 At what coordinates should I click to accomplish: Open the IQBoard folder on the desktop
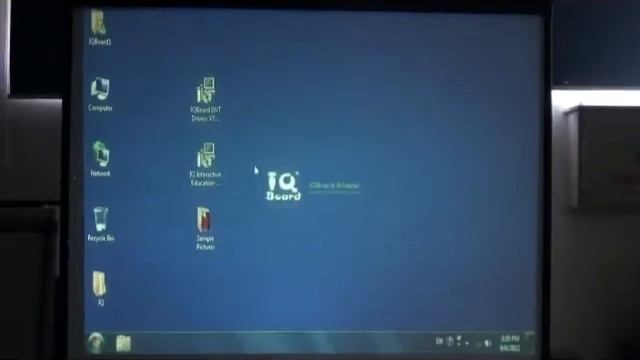(99, 27)
